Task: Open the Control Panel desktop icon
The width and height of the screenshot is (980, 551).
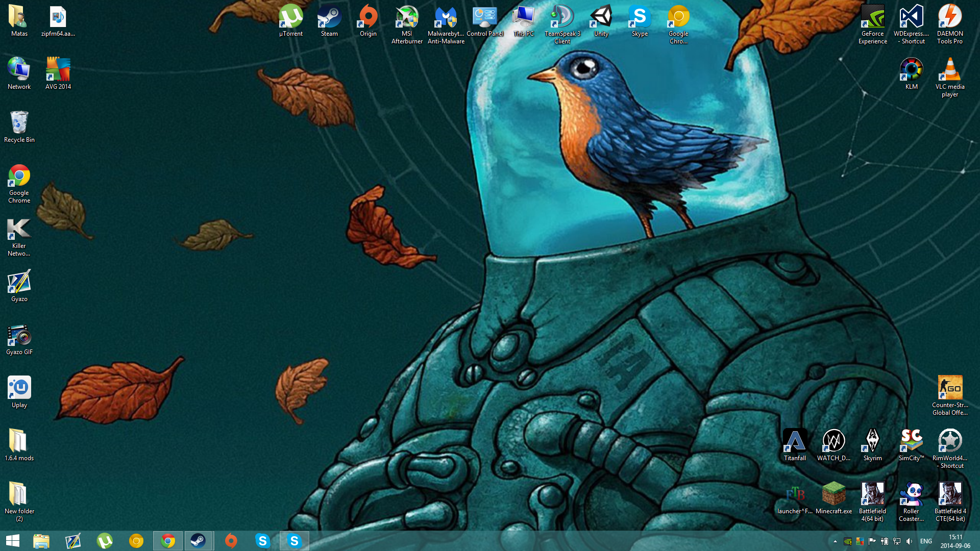Action: [485, 20]
